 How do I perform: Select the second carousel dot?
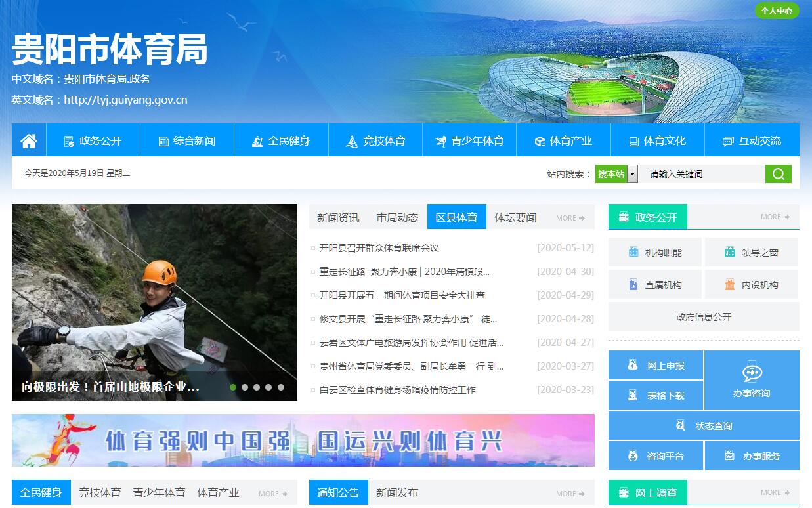[245, 387]
